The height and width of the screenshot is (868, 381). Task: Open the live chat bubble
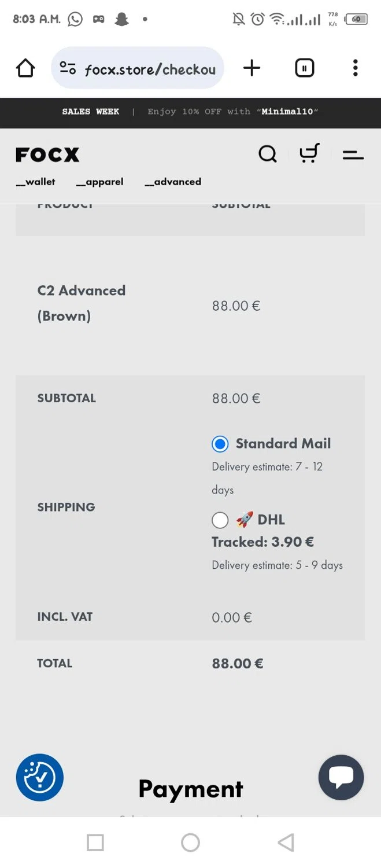coord(341,777)
